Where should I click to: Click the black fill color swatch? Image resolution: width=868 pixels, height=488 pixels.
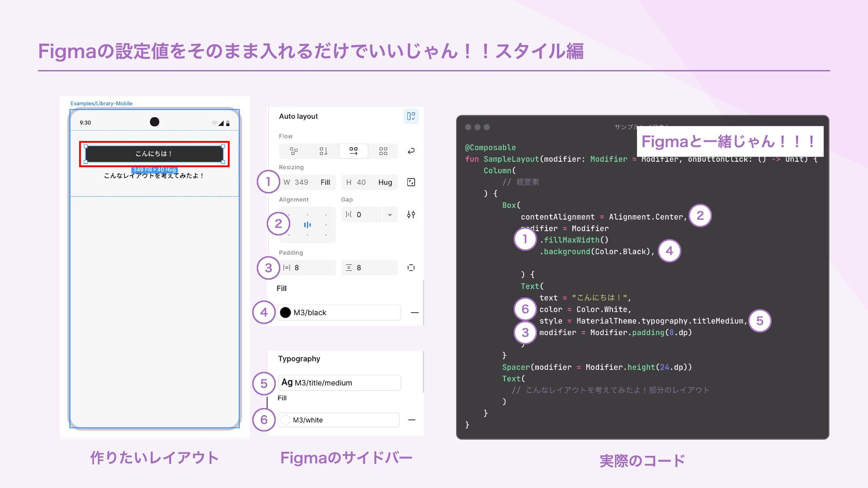285,312
